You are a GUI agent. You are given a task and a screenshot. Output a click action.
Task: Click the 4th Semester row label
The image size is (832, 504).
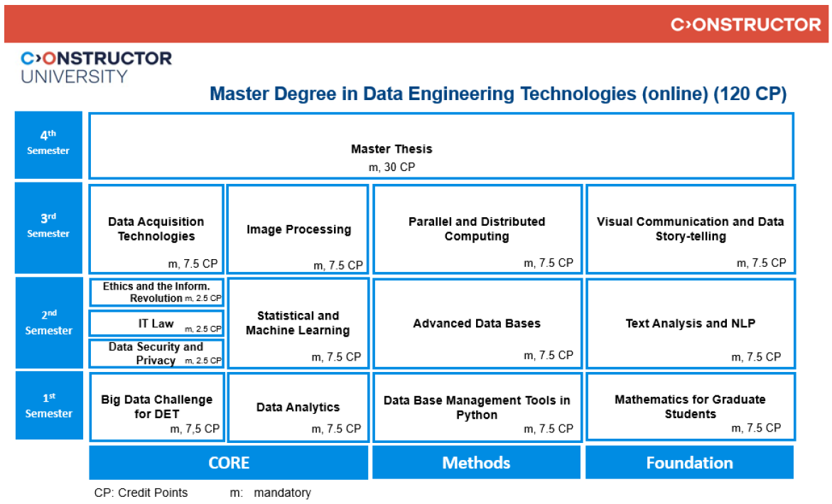(48, 145)
